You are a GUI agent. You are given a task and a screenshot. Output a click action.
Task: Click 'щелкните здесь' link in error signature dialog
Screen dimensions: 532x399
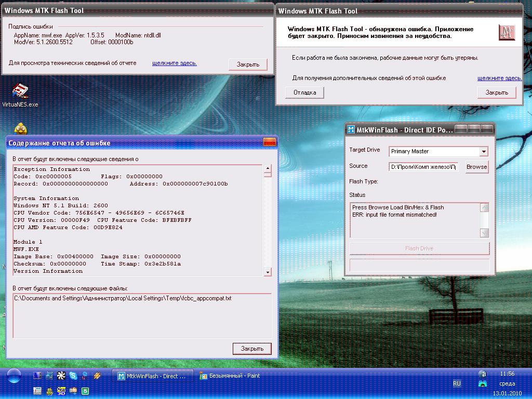click(174, 63)
